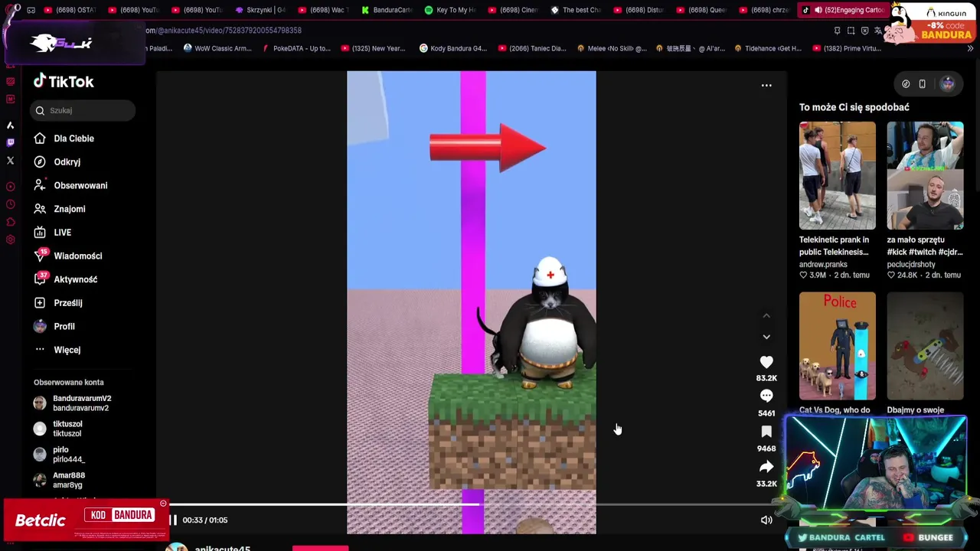Click the Odkryj compass icon
This screenshot has width=980, height=551.
pos(40,161)
